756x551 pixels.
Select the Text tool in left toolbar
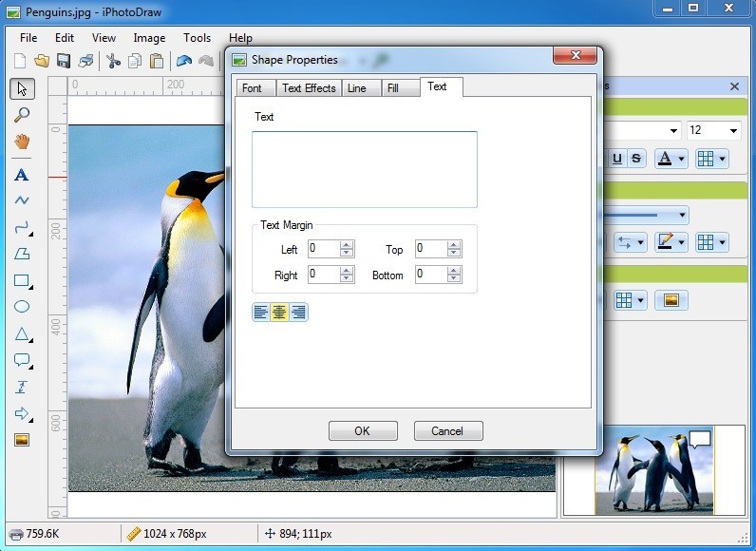coord(22,175)
